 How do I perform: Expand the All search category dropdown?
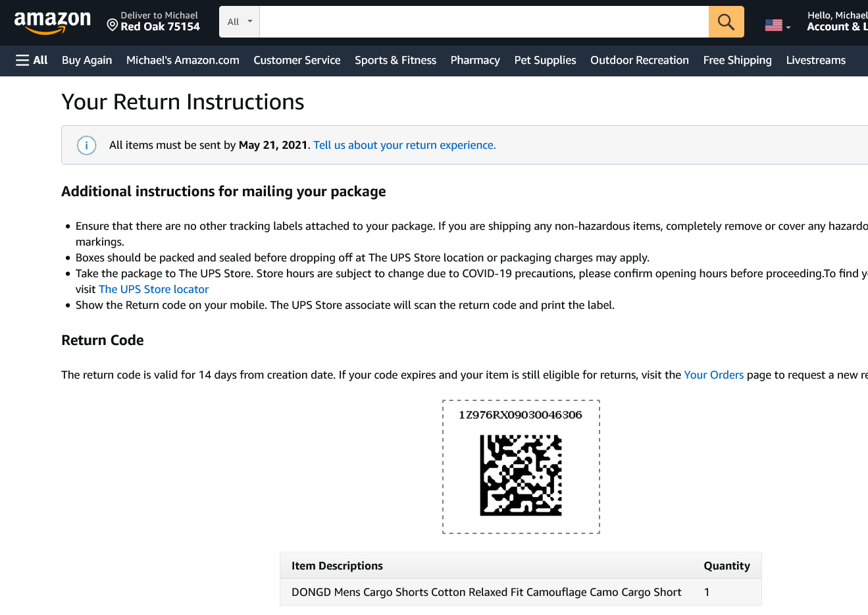(240, 22)
